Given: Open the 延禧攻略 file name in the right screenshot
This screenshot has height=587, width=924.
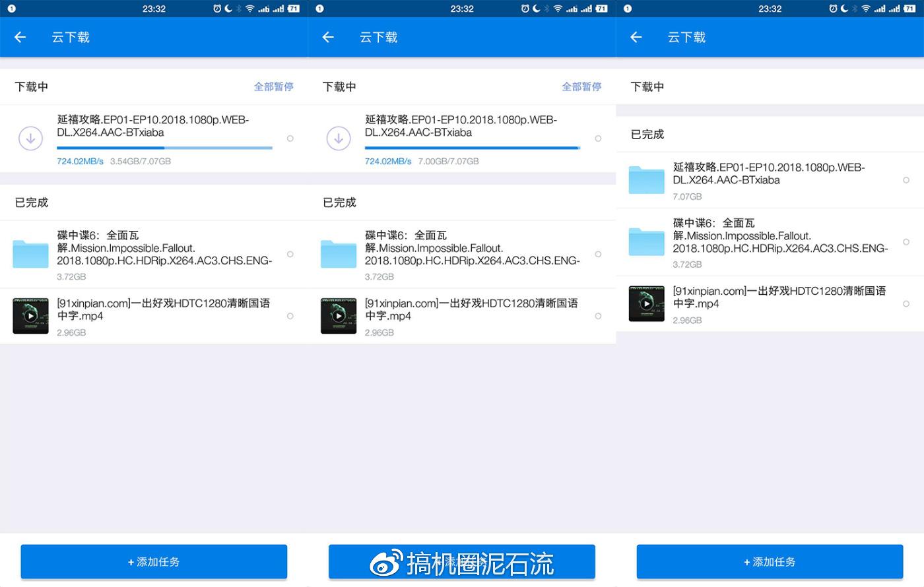Looking at the screenshot, I should (769, 173).
